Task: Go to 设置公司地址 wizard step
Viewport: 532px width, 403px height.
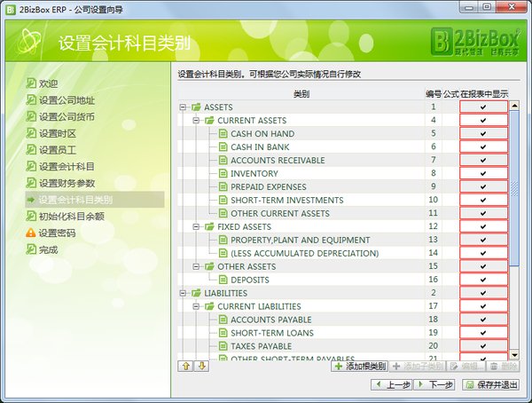Action: (x=66, y=100)
